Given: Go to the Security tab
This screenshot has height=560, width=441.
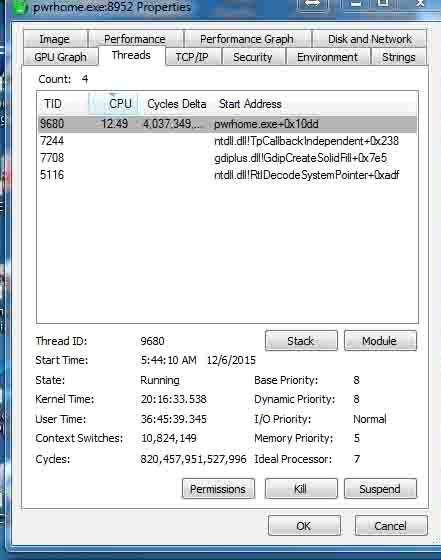Looking at the screenshot, I should coord(253,57).
